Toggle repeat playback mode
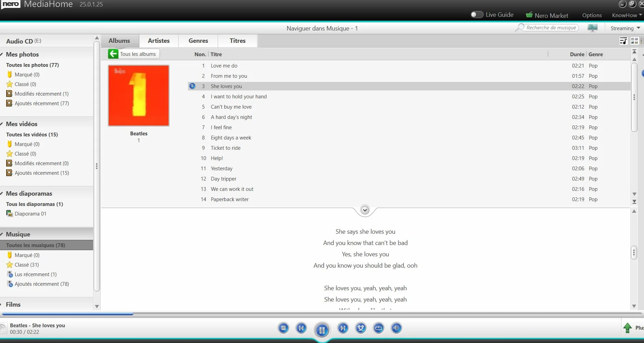This screenshot has height=343, width=644. pyautogui.click(x=378, y=328)
